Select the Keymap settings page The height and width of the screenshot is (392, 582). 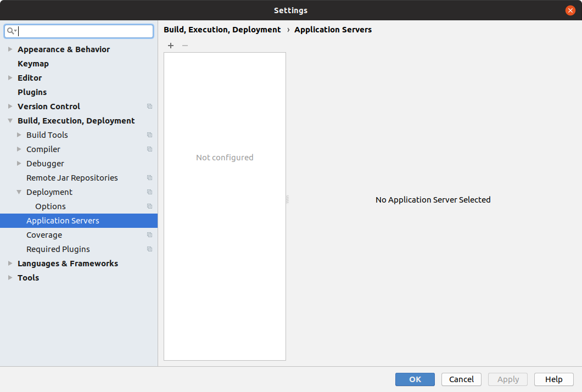[x=33, y=63]
